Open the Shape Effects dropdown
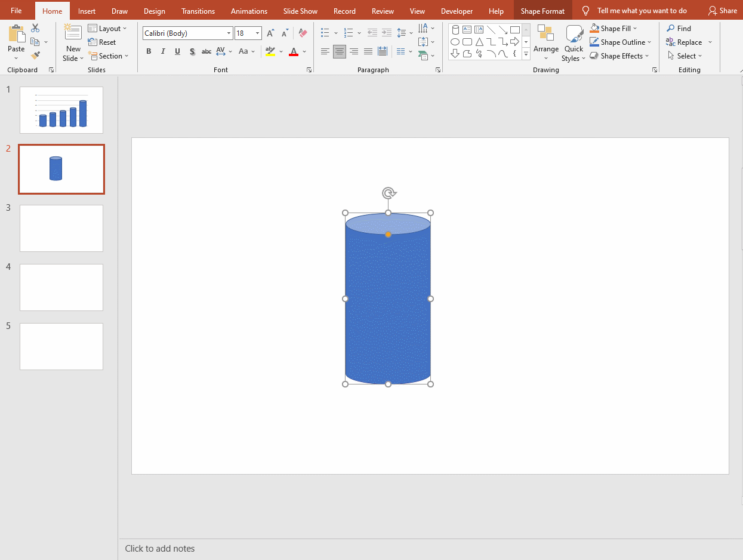The width and height of the screenshot is (743, 560). (x=619, y=56)
